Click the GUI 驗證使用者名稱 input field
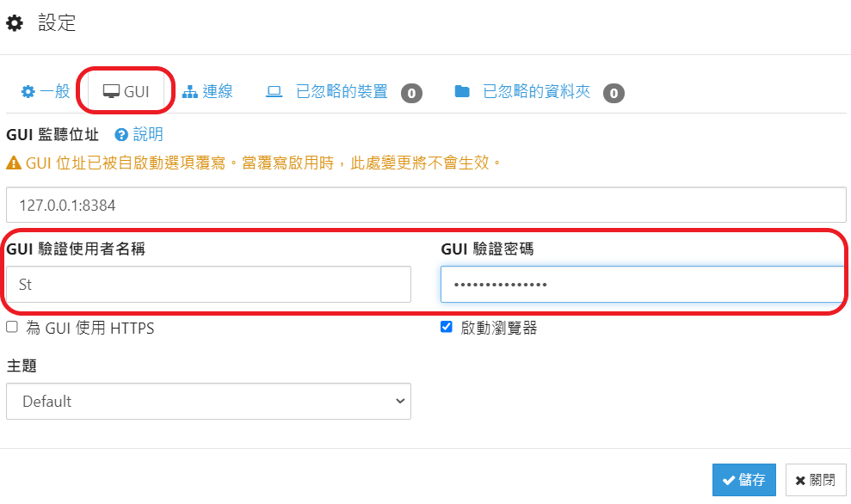851x504 pixels. click(208, 285)
